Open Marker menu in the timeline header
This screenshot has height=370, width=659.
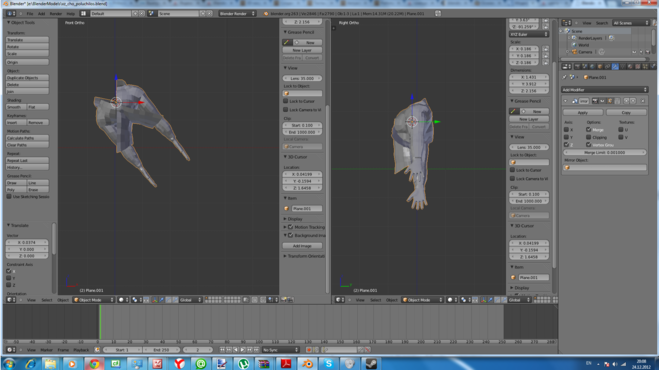tap(46, 350)
